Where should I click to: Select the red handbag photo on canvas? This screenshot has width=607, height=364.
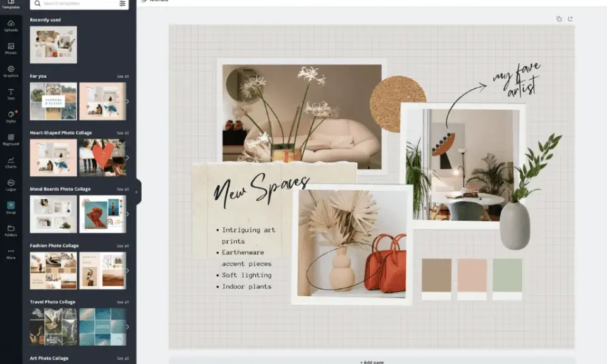352,244
